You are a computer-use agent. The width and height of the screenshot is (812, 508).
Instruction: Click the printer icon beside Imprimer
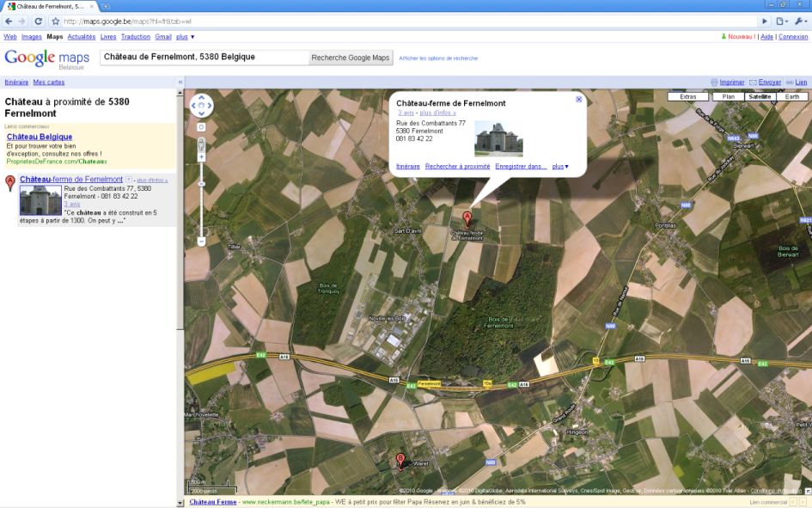714,83
